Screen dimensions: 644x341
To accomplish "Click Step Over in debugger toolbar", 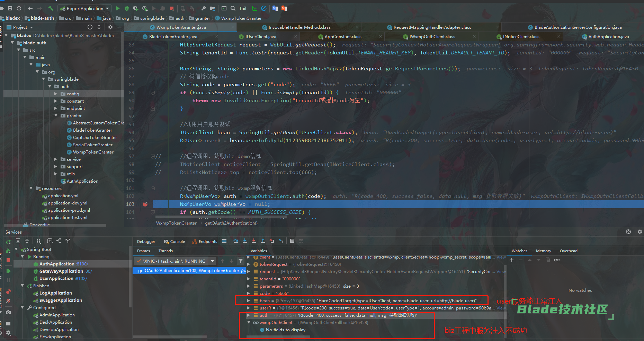I will pos(236,241).
